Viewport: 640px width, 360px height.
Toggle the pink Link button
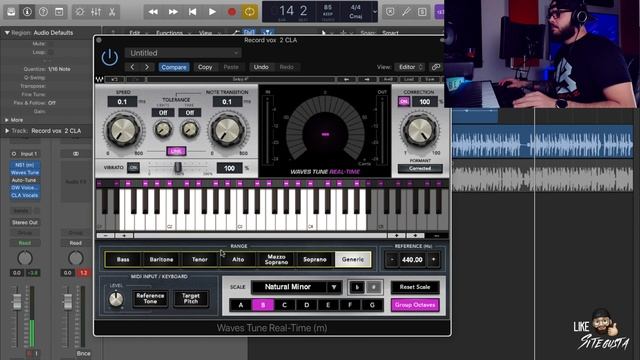click(176, 151)
